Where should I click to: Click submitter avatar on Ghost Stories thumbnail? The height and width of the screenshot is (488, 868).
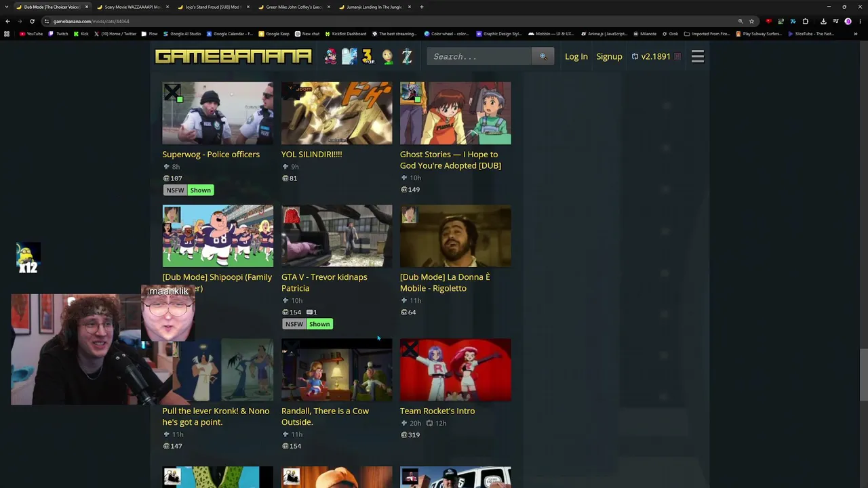coord(410,92)
